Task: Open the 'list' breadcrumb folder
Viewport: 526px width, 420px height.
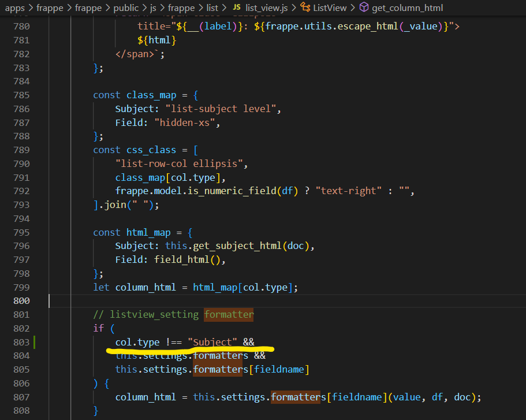Action: tap(212, 8)
